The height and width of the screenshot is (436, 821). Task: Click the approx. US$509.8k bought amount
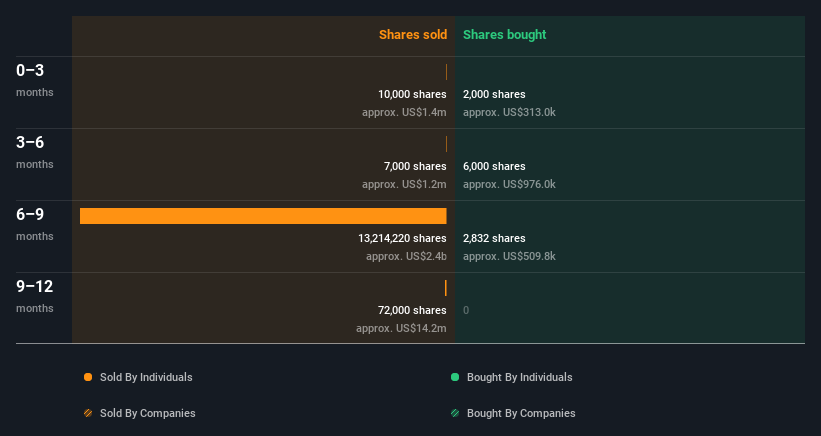coord(509,256)
